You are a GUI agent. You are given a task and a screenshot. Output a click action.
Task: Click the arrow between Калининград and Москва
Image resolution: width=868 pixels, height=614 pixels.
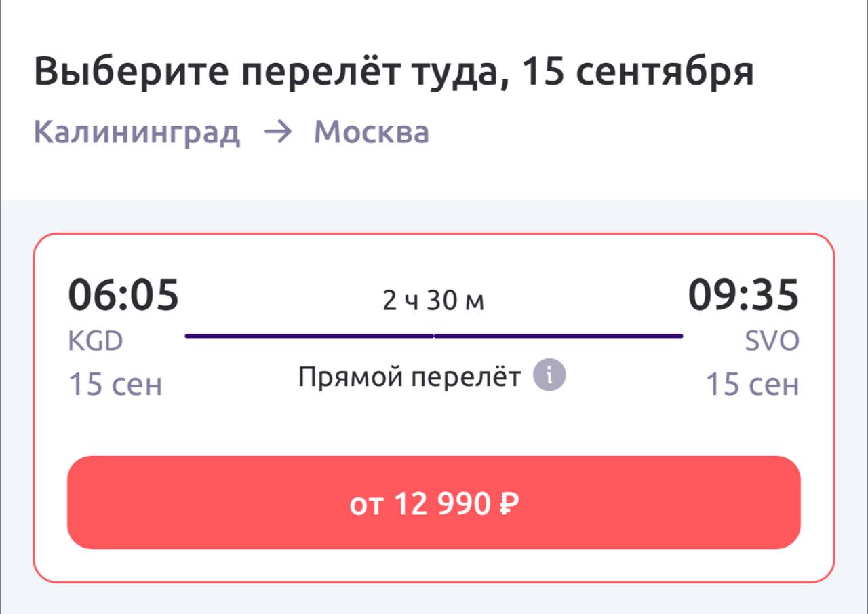[x=277, y=132]
